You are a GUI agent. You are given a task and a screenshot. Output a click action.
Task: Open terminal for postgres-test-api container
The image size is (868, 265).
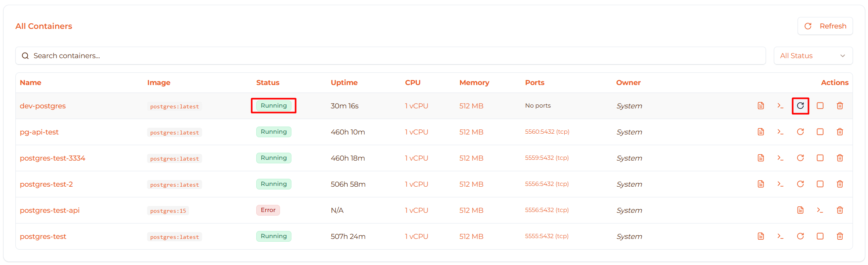click(820, 210)
